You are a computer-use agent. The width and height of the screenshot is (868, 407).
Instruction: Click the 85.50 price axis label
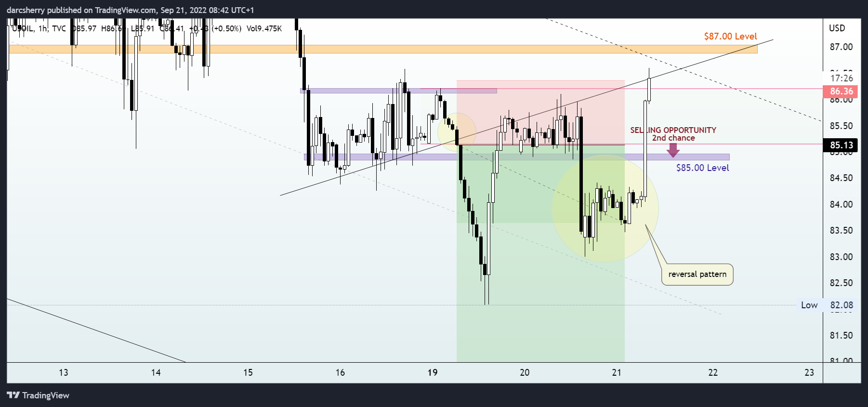click(841, 126)
